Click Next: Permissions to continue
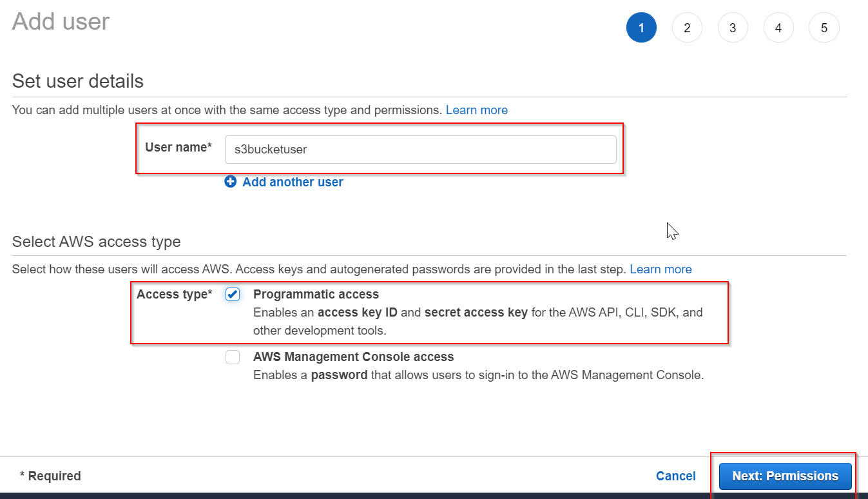The image size is (868, 499). tap(784, 476)
